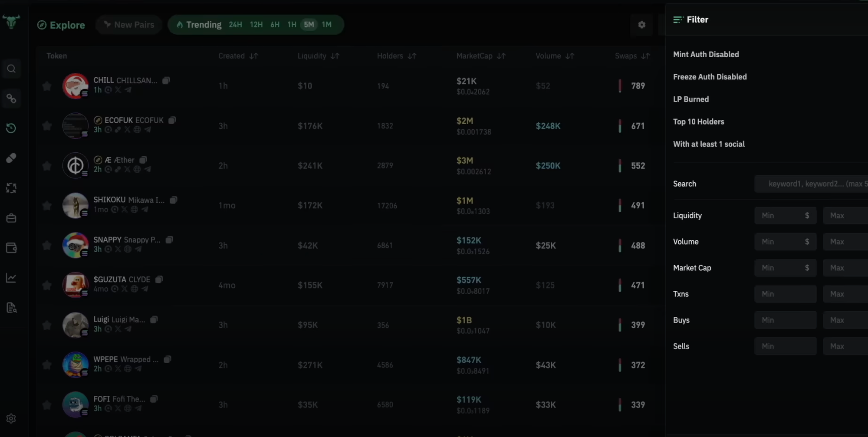868x437 pixels.
Task: Select the 1H trending timeframe
Action: [x=292, y=25]
